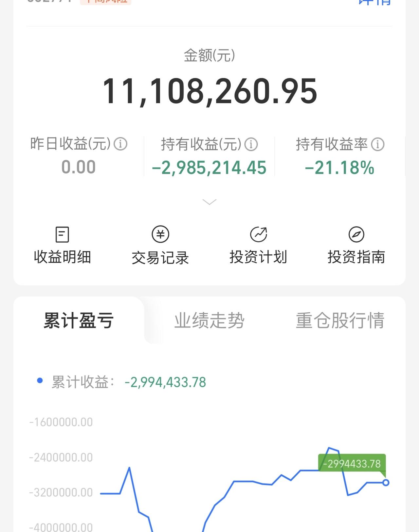Screen dimensions: 419x532
Task: Tap 持有收益率 label
Action: tap(332, 144)
